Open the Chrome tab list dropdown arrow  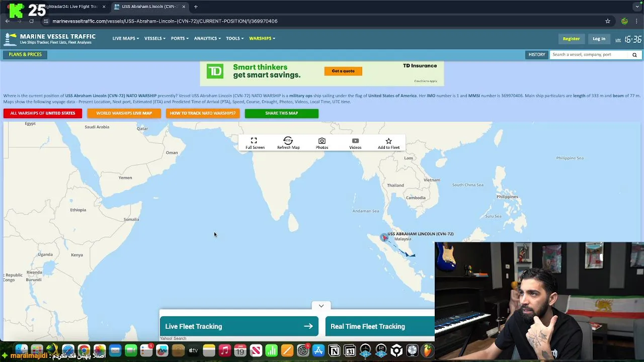tap(637, 7)
